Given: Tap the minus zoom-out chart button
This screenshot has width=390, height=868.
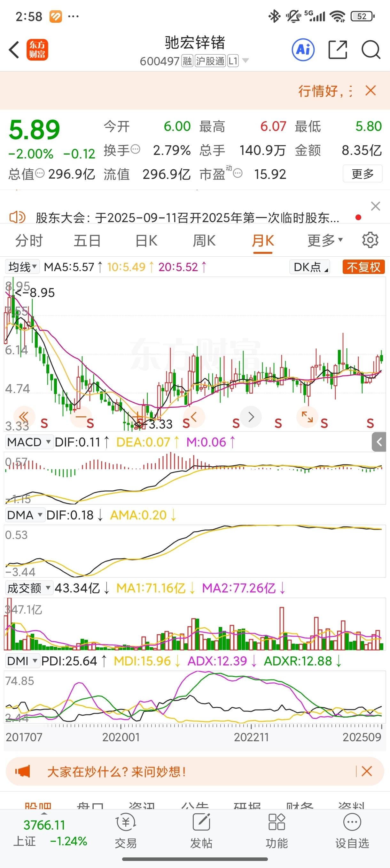Looking at the screenshot, I should tap(81, 417).
